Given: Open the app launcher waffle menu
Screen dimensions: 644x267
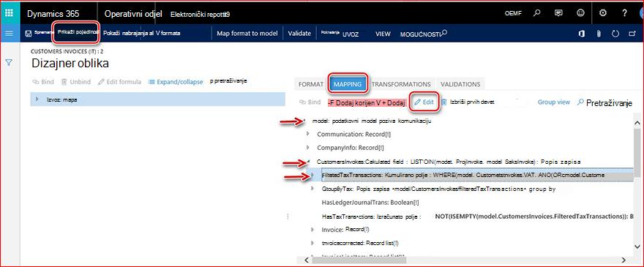Looking at the screenshot, I should click(x=9, y=12).
